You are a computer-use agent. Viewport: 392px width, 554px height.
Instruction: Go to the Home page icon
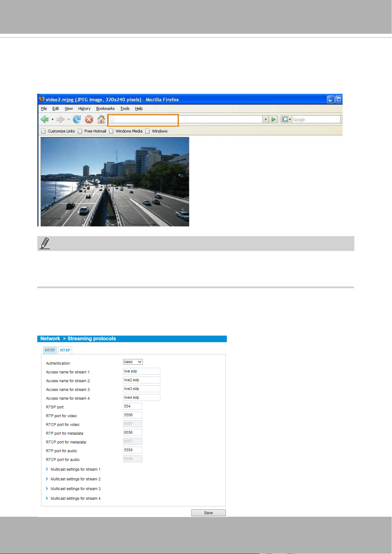[x=101, y=120]
